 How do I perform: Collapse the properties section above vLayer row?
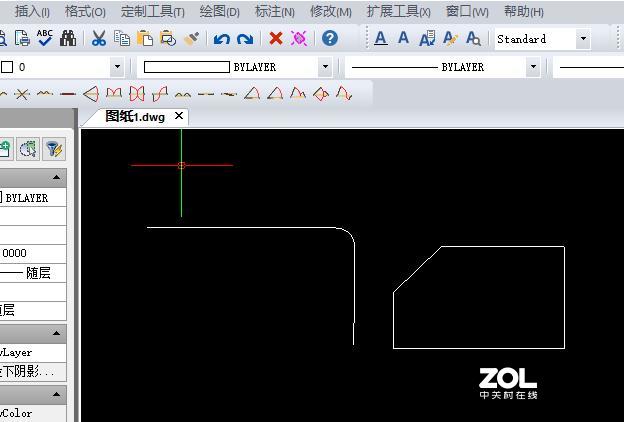[x=57, y=333]
